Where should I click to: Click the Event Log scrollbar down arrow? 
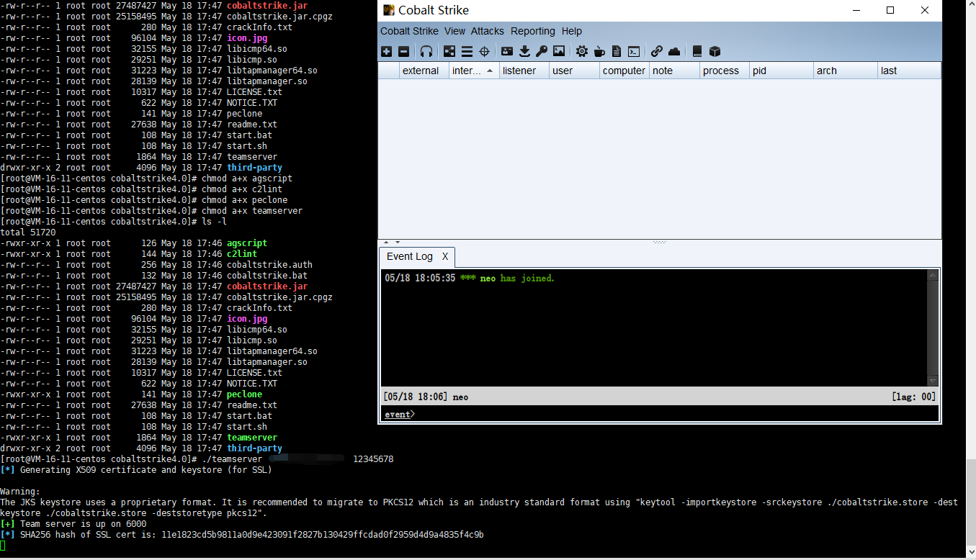[933, 381]
